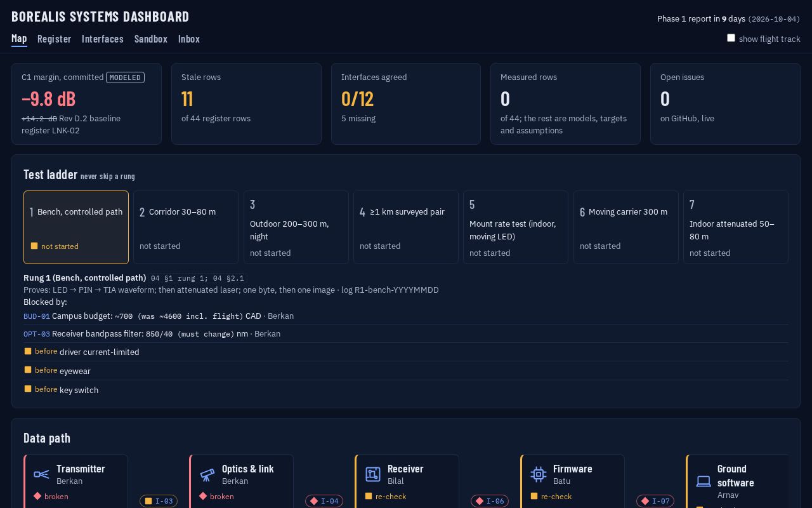This screenshot has width=812, height=508.
Task: Select rung 2 'Corridor 30–80 m'
Action: (x=186, y=227)
